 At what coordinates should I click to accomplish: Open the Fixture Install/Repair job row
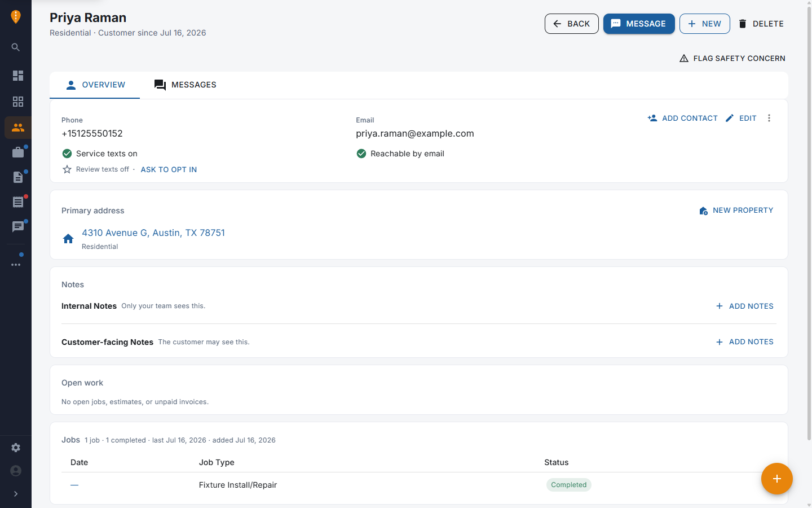pos(418,485)
